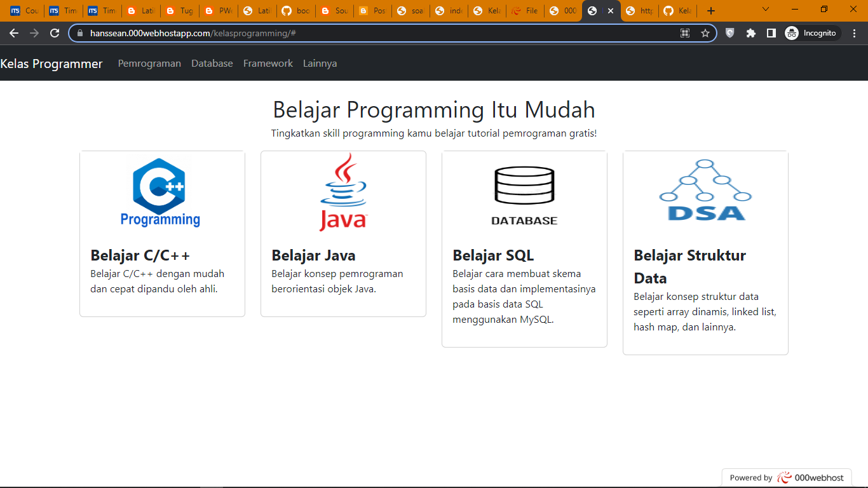Reload the current page

click(x=55, y=33)
